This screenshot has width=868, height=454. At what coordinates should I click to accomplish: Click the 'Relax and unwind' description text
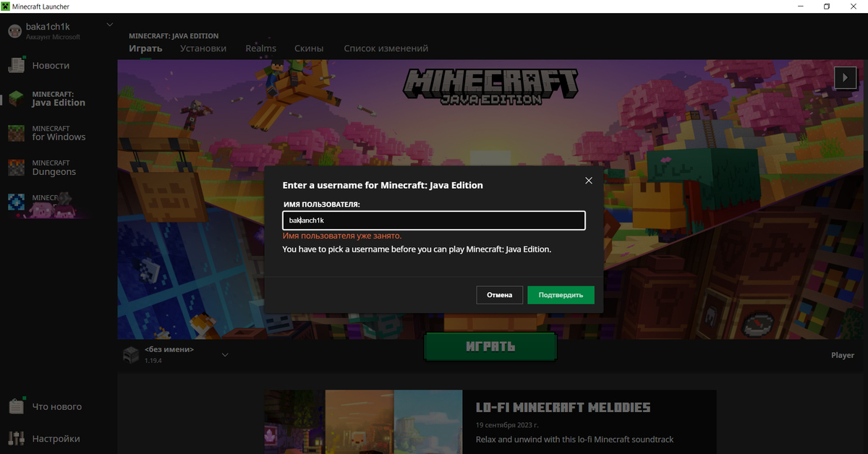click(x=574, y=440)
